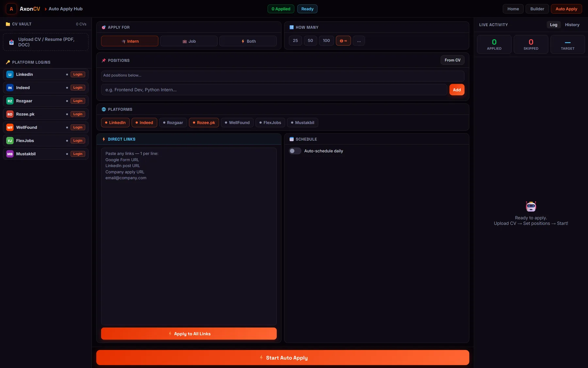The width and height of the screenshot is (588, 368).
Task: Toggle the LinkedIn platform chip
Action: tap(115, 123)
